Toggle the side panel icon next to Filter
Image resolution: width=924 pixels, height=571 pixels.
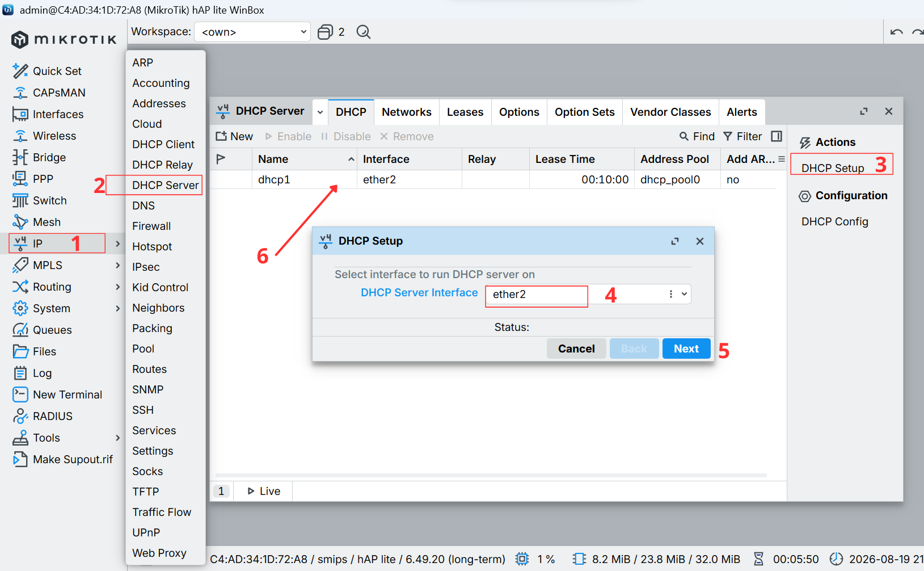coord(777,136)
